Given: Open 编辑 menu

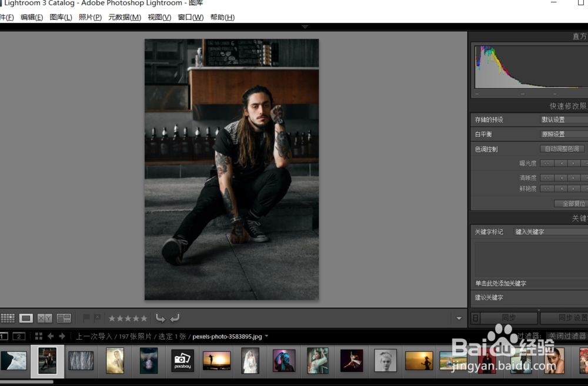Looking at the screenshot, I should [x=32, y=17].
